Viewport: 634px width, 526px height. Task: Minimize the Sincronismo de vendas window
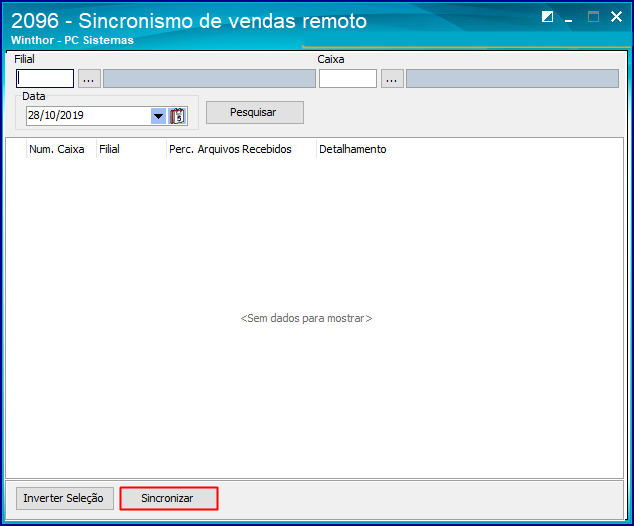568,18
